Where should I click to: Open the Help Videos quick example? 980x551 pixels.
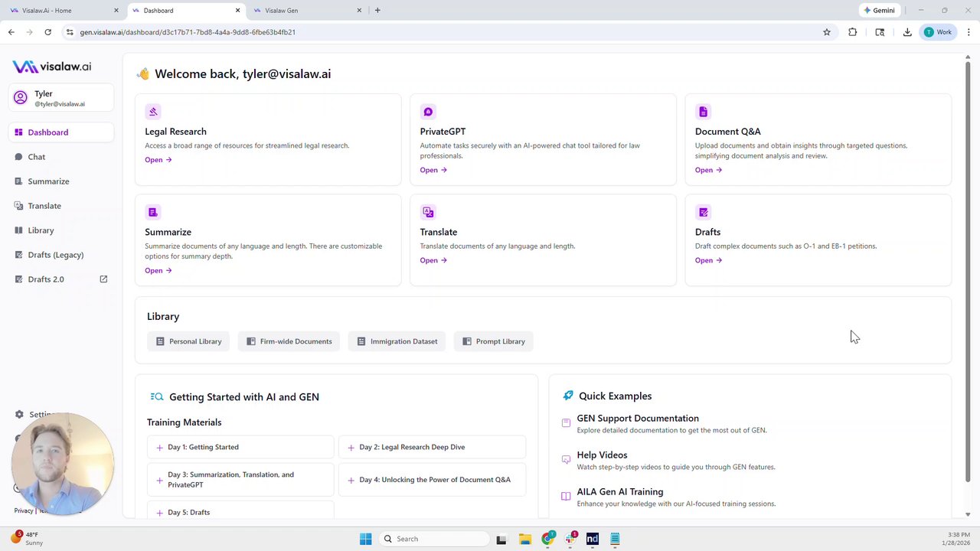[602, 455]
